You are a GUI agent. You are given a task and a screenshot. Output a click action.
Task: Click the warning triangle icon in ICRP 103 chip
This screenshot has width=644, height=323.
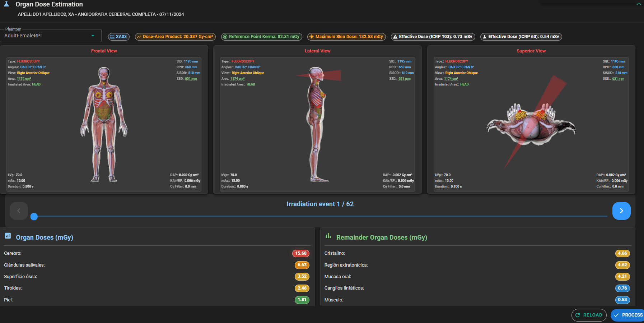pos(395,37)
